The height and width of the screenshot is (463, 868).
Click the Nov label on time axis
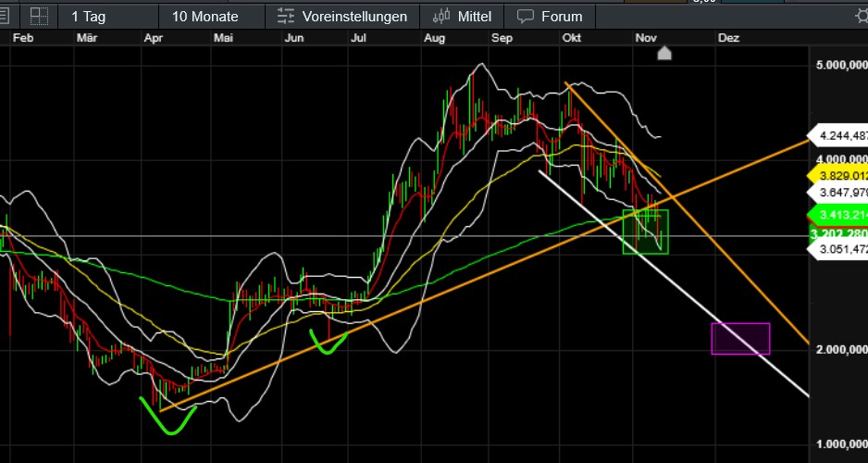coord(646,38)
